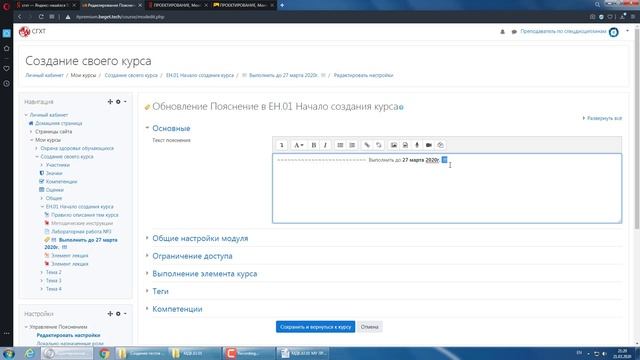Open the messages icon in the site header
Viewport: 640px width, 360px height.
[514, 32]
